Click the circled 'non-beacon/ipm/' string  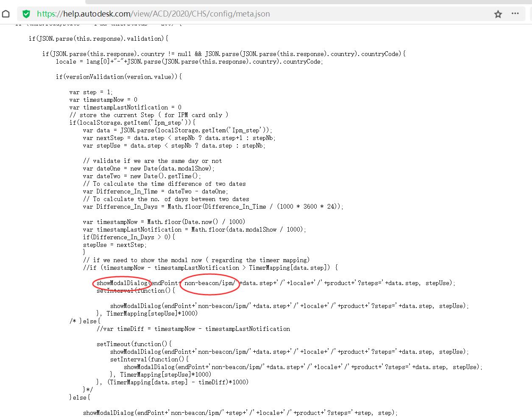click(x=210, y=283)
